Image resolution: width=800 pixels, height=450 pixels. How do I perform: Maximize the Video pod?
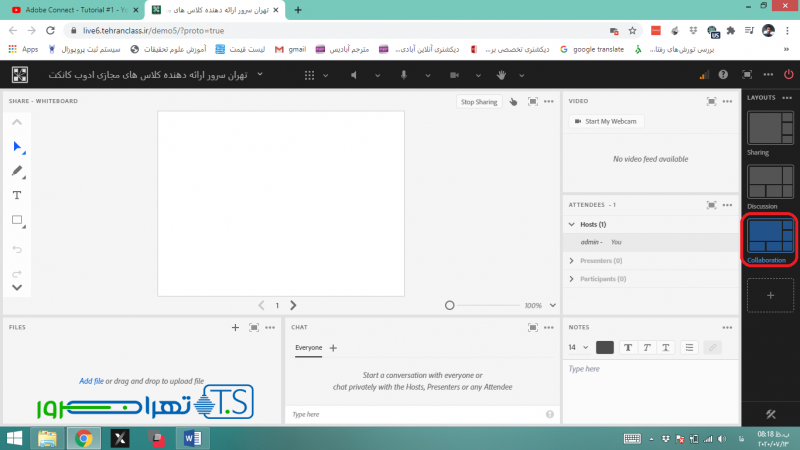[x=711, y=101]
